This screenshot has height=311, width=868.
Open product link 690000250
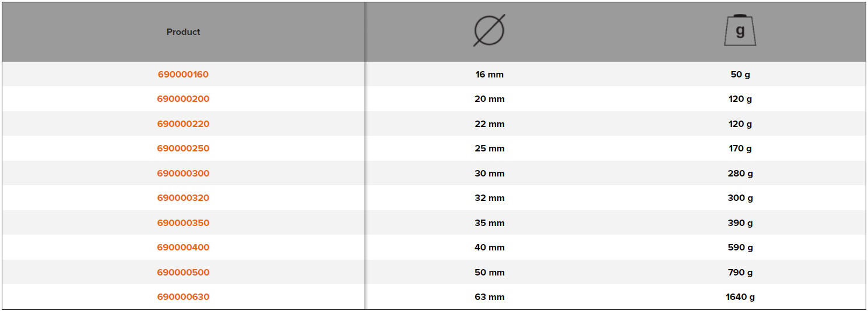tap(183, 149)
